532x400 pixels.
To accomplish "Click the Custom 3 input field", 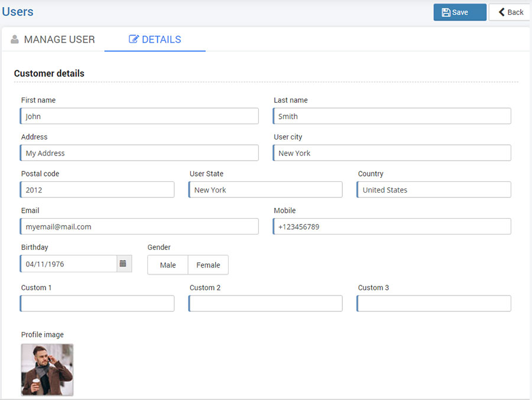I will click(x=434, y=303).
